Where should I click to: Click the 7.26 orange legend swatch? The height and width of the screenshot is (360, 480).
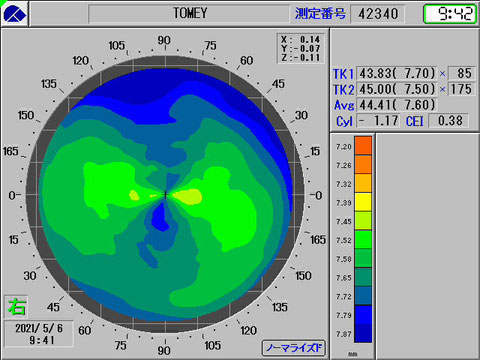363,164
